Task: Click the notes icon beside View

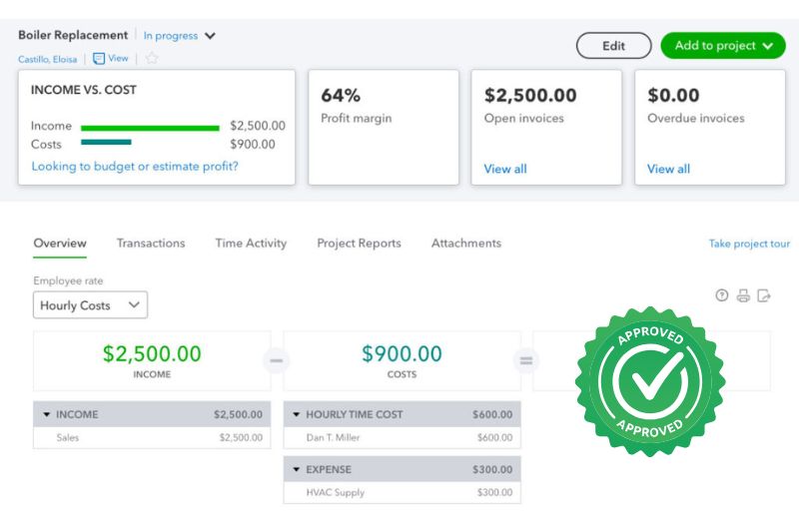Action: pos(99,59)
